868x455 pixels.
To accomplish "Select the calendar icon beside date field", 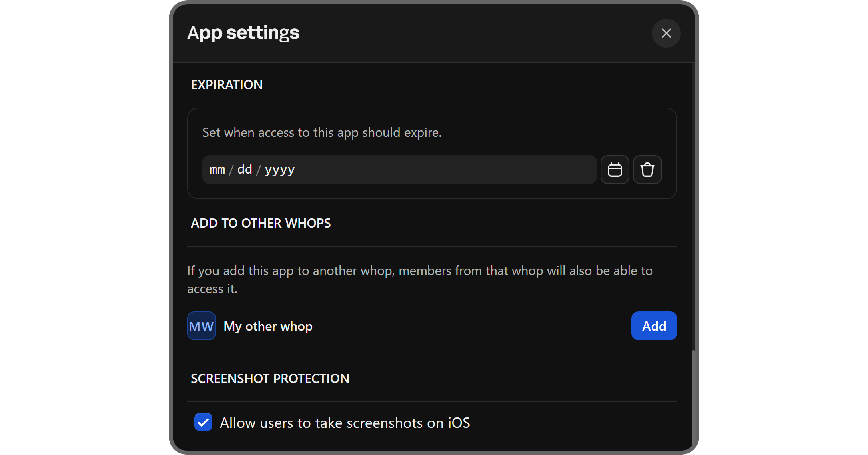I will click(x=615, y=169).
